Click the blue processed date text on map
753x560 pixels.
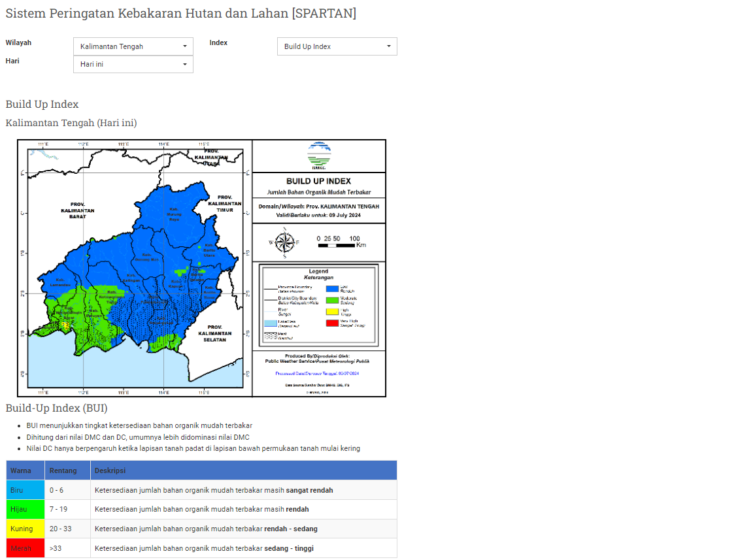point(318,373)
